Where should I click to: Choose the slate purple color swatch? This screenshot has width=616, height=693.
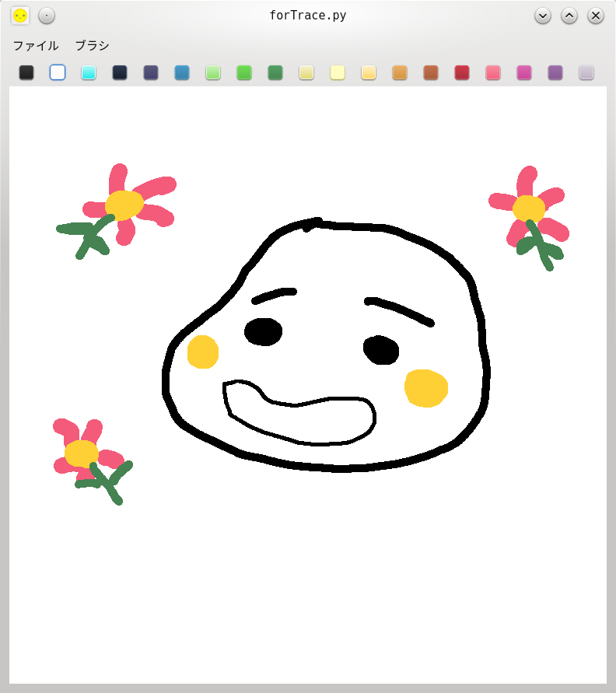click(x=151, y=72)
